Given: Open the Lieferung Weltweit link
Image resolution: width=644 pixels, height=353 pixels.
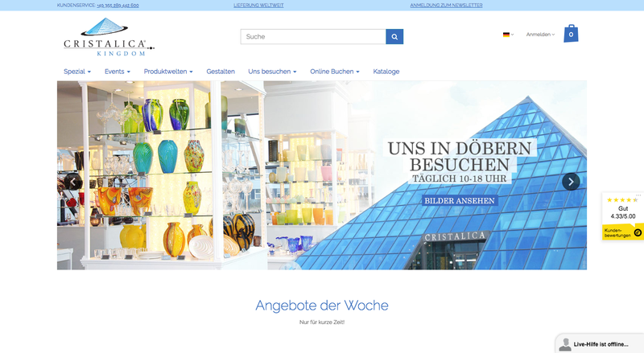Looking at the screenshot, I should 258,6.
